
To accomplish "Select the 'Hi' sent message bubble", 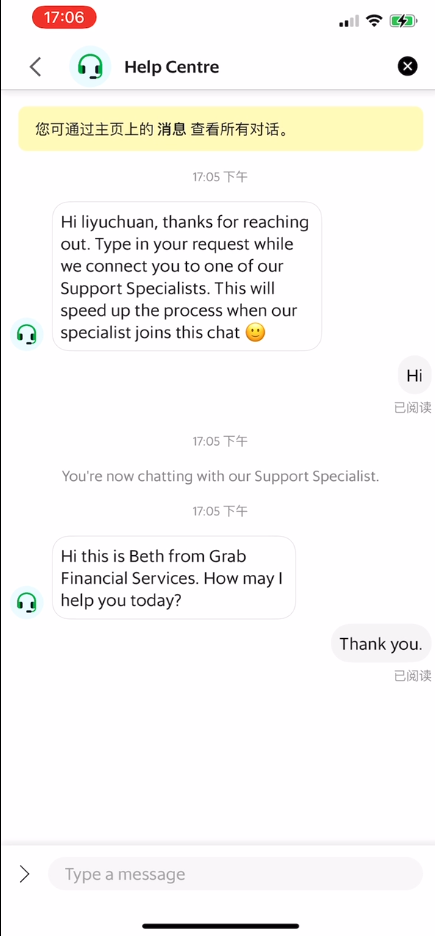I will [414, 375].
